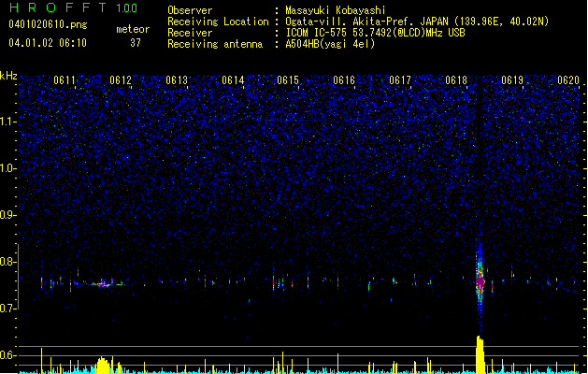Image resolution: width=588 pixels, height=374 pixels.
Task: Click the 0611 time marker
Action: [x=65, y=80]
